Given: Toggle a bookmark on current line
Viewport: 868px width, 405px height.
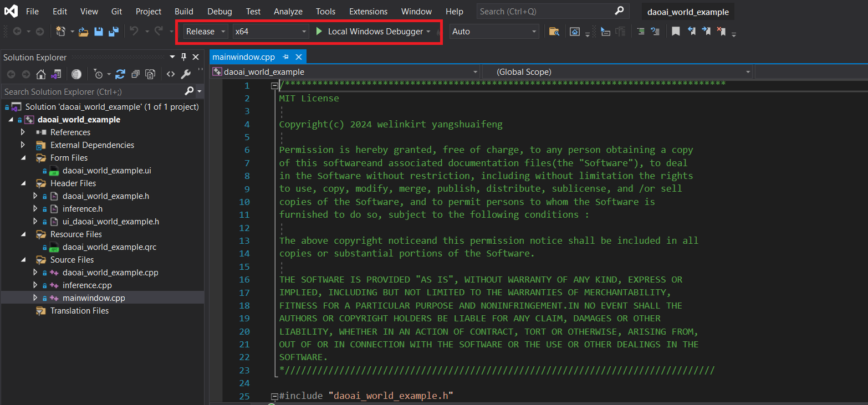Looking at the screenshot, I should pyautogui.click(x=676, y=32).
